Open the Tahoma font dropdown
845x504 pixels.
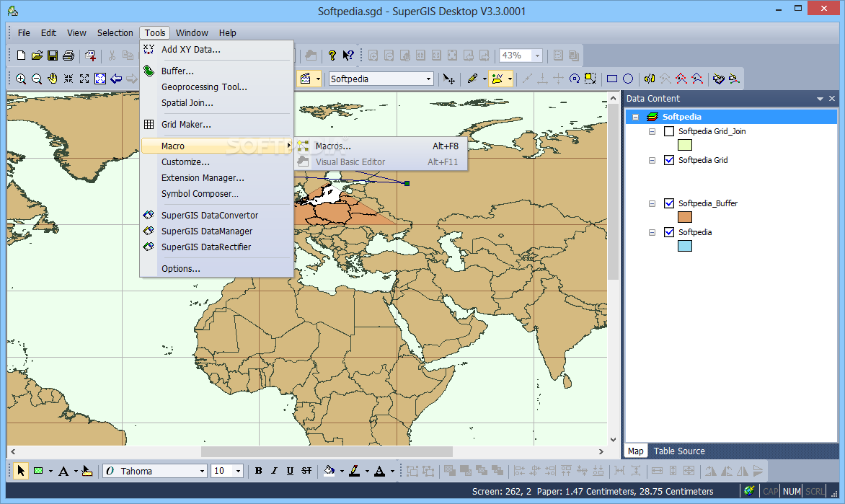click(x=202, y=471)
